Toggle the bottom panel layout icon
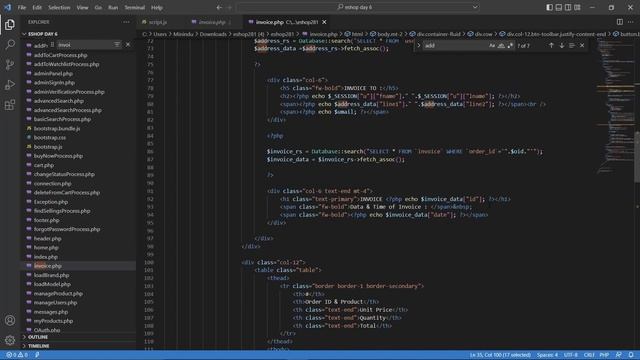 559,7
